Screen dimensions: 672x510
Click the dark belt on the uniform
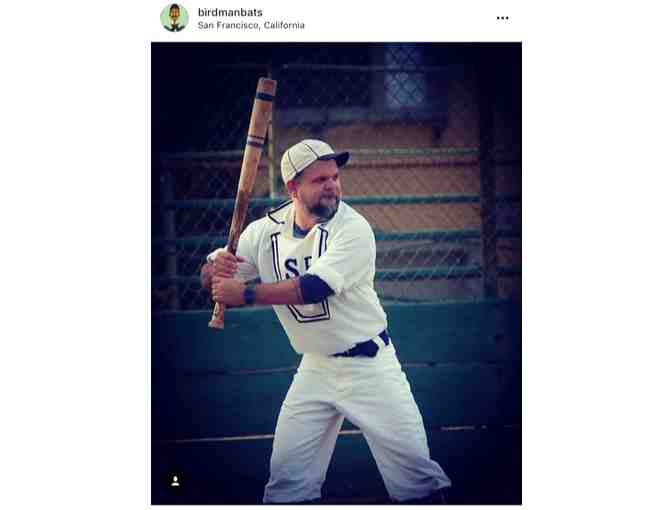pyautogui.click(x=362, y=346)
